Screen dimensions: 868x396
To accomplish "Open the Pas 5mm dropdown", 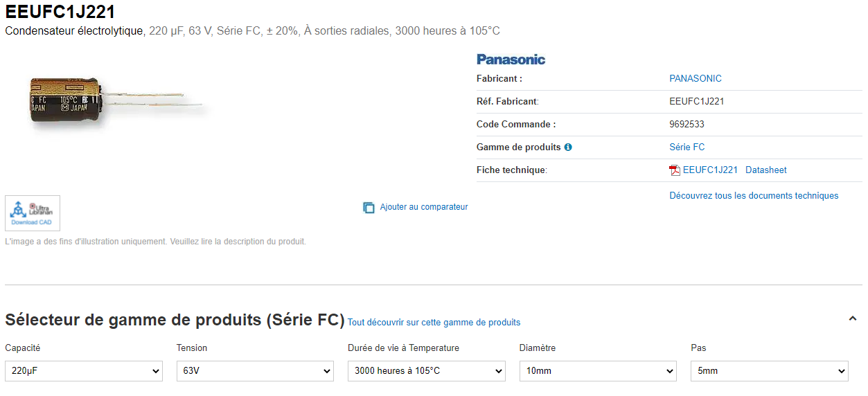I will [x=769, y=371].
